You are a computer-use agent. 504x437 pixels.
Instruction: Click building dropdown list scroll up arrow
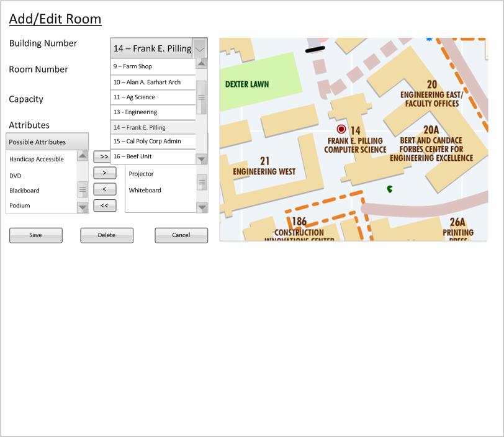pos(202,63)
